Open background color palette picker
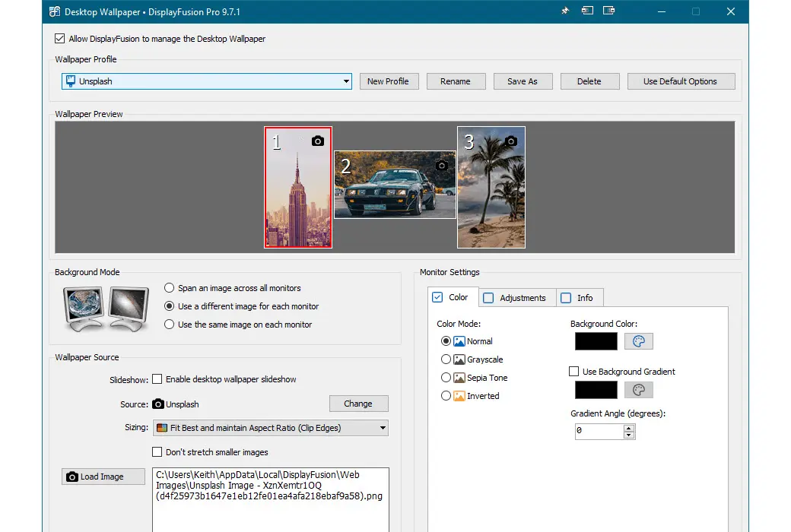 click(x=639, y=341)
